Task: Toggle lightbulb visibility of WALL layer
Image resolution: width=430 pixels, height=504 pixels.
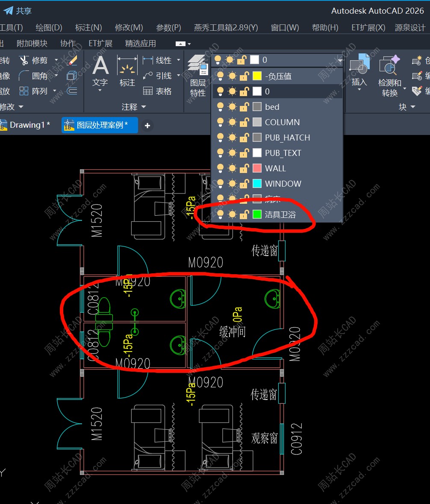Action: tap(220, 168)
